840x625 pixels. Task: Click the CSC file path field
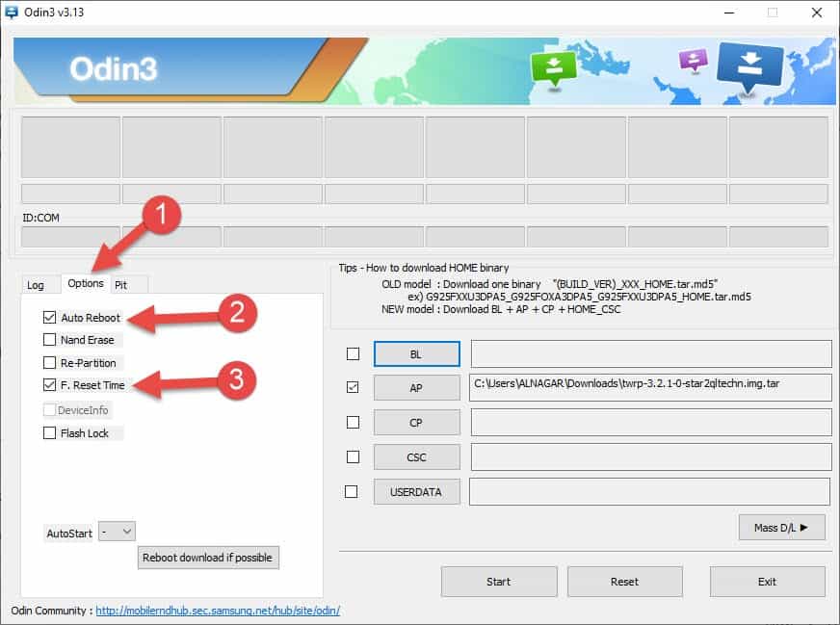coord(651,456)
